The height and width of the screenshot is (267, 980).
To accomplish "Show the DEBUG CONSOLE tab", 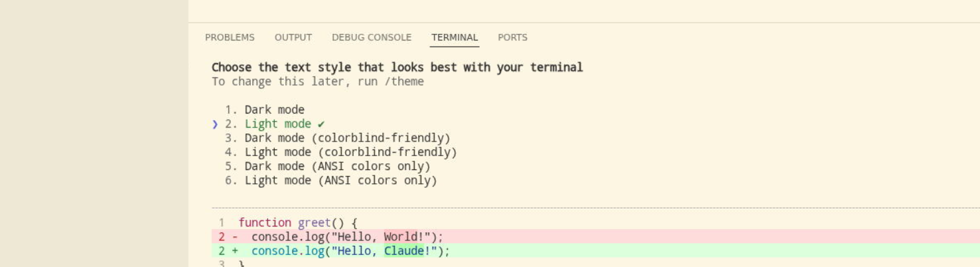I will click(372, 38).
